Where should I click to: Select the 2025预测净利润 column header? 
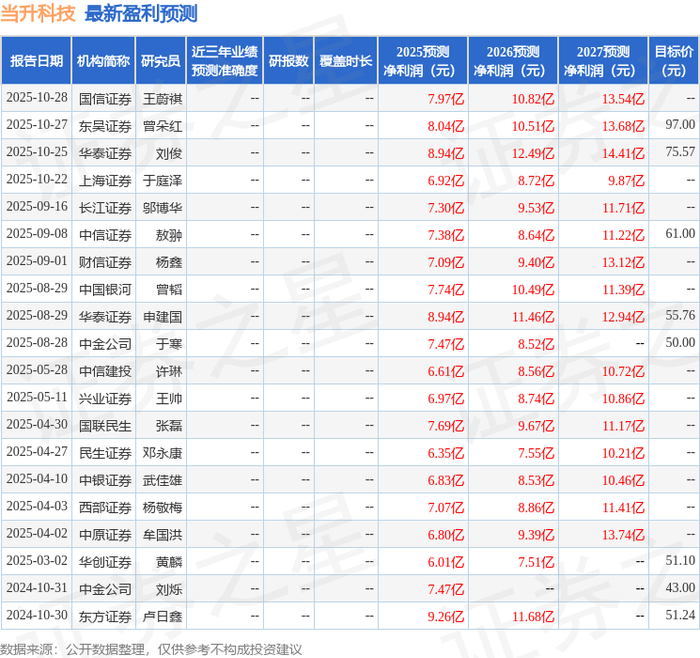423,61
